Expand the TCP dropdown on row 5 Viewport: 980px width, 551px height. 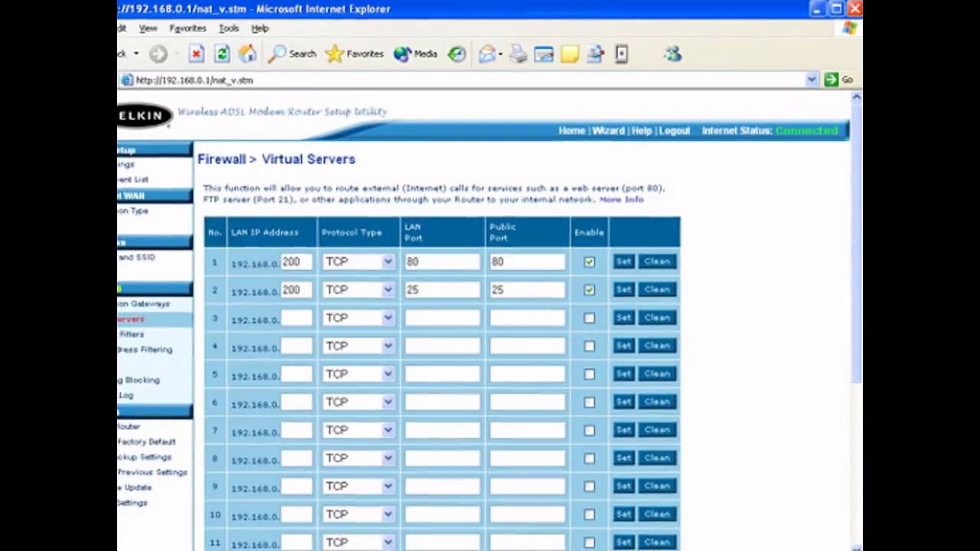tap(358, 374)
